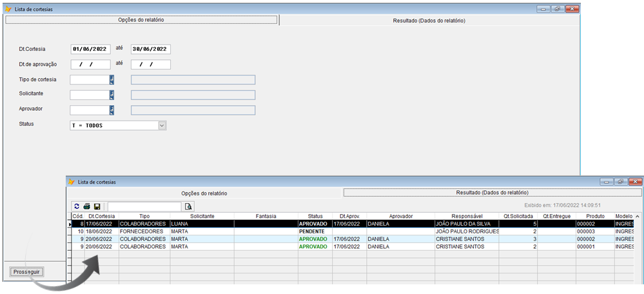This screenshot has width=644, height=294.
Task: Click the grid scrollbar up arrow
Action: tap(638, 216)
